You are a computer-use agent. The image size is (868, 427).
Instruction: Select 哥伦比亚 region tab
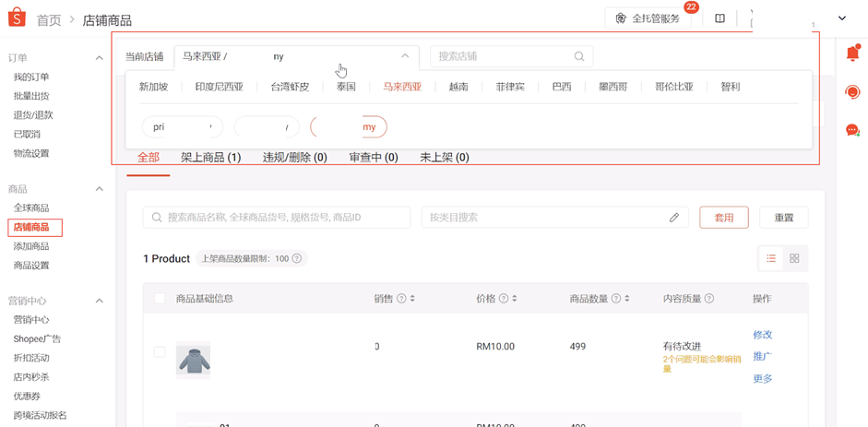coord(673,87)
